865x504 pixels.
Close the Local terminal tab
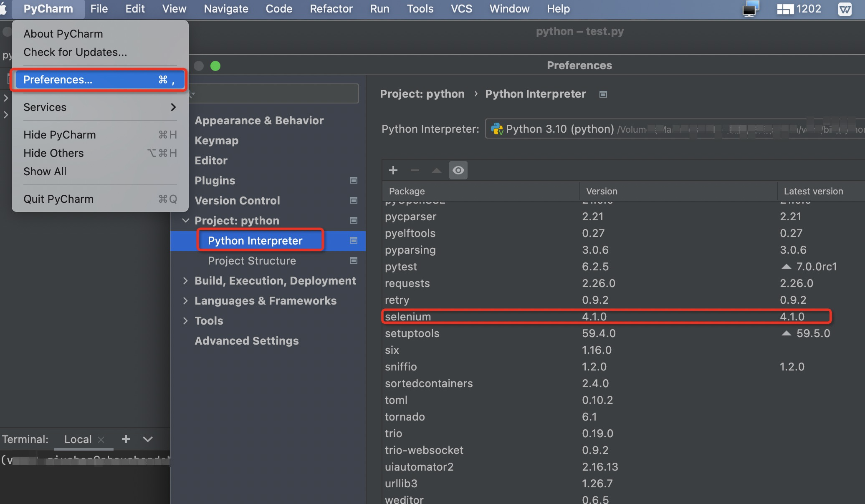[101, 439]
